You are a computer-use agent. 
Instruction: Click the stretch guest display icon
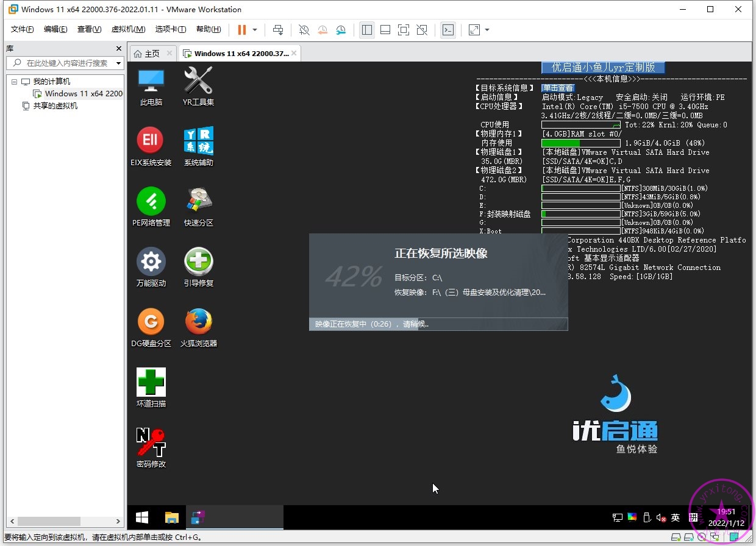click(474, 29)
